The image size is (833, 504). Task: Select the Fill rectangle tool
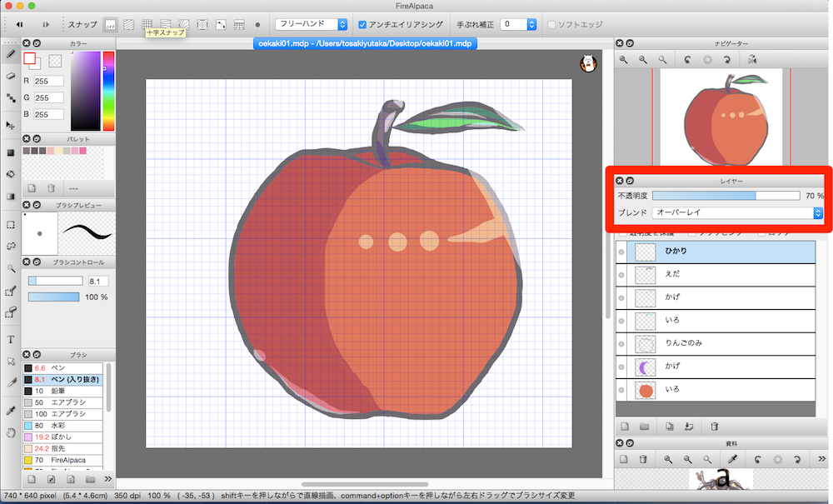coord(11,153)
